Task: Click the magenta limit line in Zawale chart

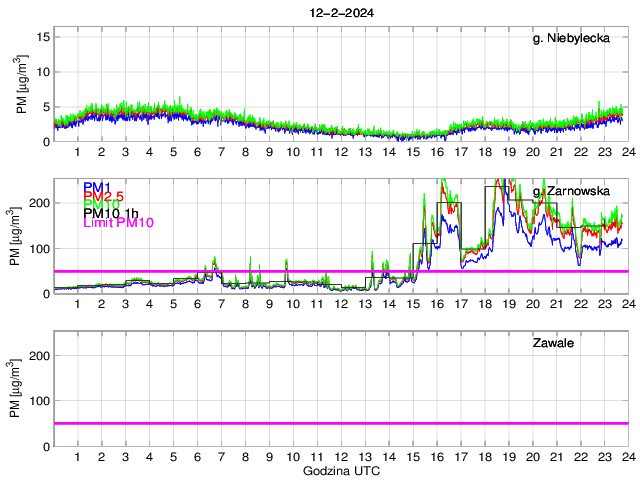Action: [340, 423]
